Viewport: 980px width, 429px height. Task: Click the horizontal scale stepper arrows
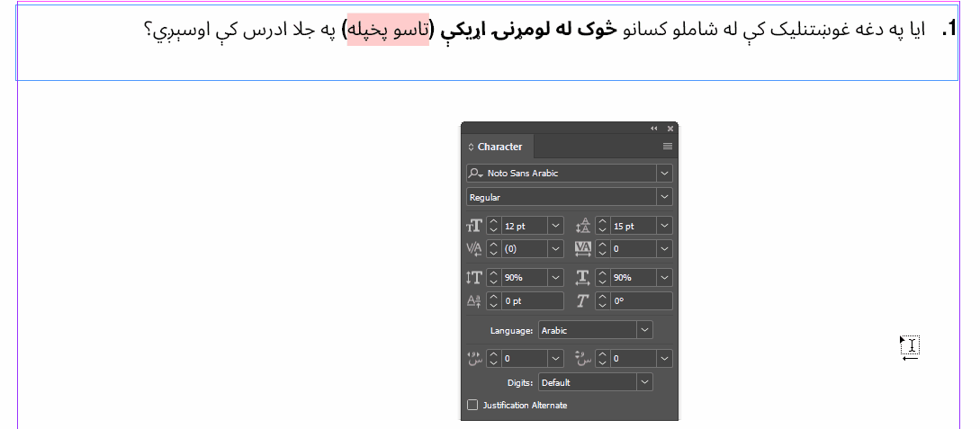[603, 277]
